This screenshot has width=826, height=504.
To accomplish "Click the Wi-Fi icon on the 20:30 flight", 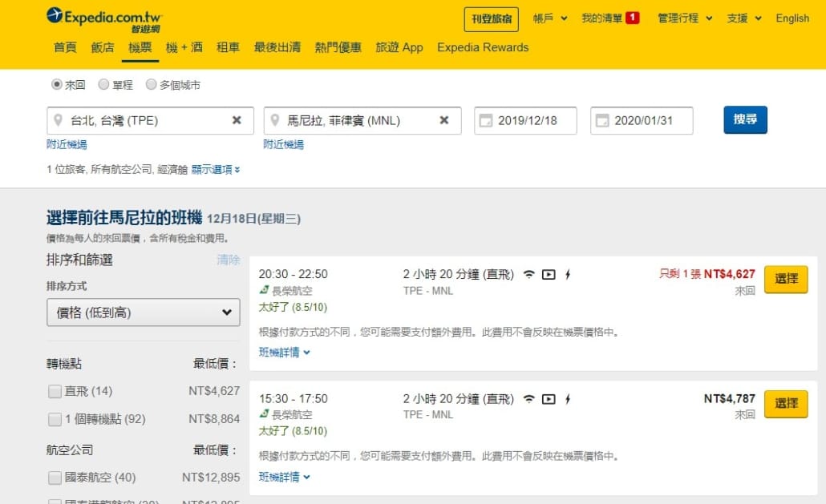I will [529, 274].
